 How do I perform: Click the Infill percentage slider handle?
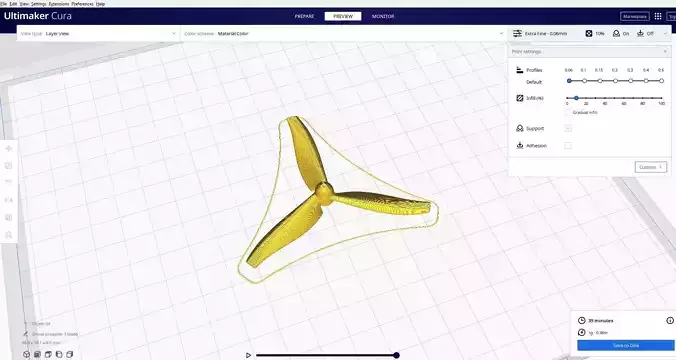coord(576,98)
